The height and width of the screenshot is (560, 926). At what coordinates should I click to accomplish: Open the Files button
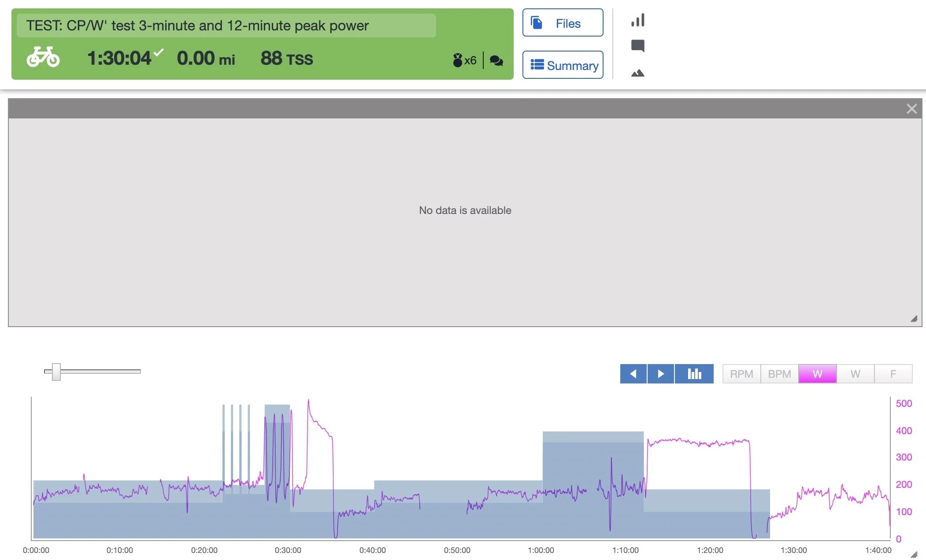point(563,23)
